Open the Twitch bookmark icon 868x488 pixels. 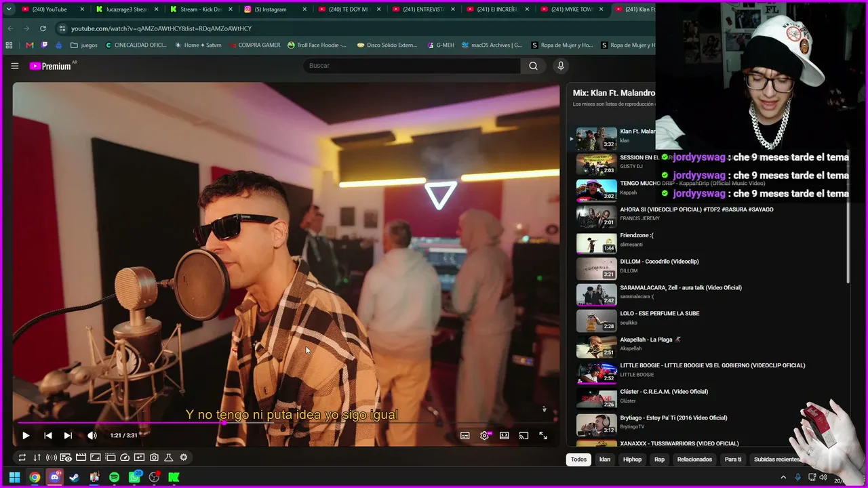tap(44, 45)
